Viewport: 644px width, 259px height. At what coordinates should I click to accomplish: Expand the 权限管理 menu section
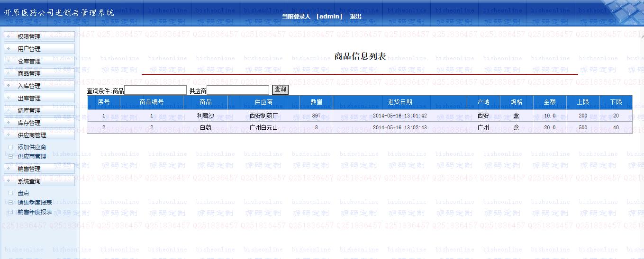pos(39,36)
